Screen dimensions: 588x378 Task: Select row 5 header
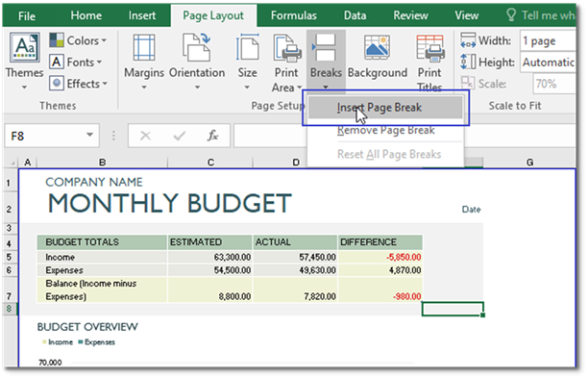coord(9,257)
